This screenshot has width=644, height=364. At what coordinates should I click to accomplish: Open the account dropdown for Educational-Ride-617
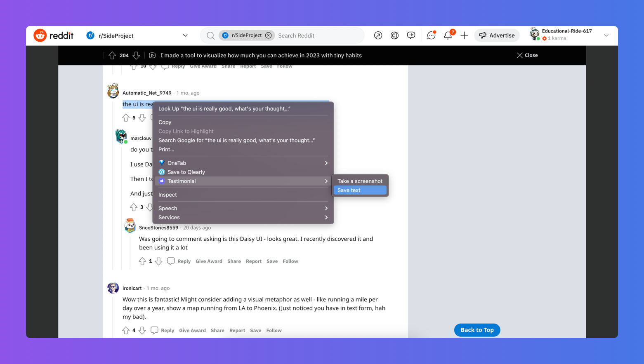[606, 35]
